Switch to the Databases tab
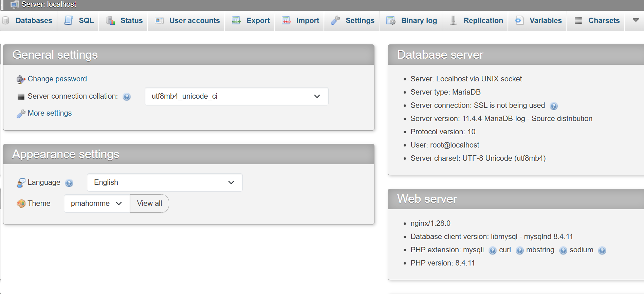Screen dimensions: 644x294 [x=34, y=21]
